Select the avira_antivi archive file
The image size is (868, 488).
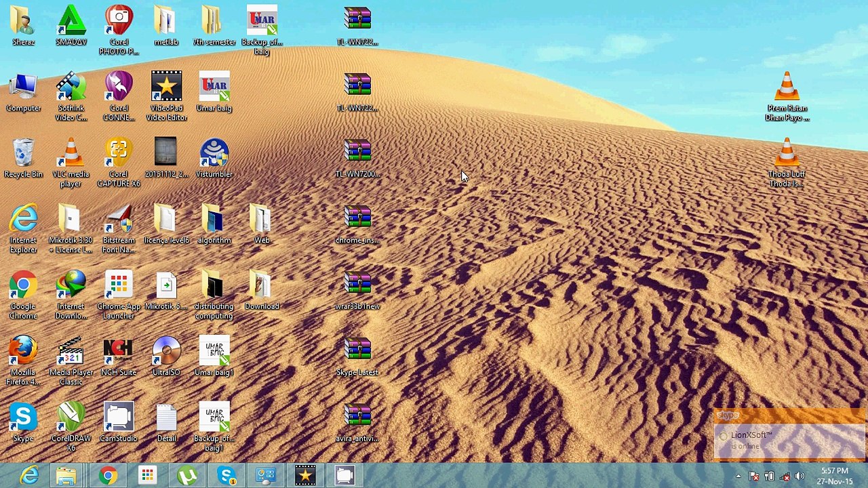[357, 422]
